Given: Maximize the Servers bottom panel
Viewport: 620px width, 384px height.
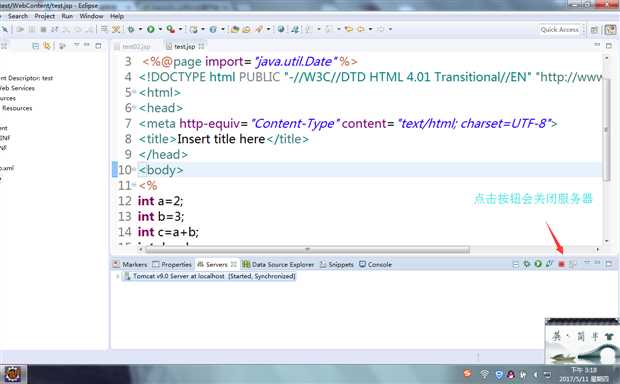Looking at the screenshot, I should tap(609, 263).
